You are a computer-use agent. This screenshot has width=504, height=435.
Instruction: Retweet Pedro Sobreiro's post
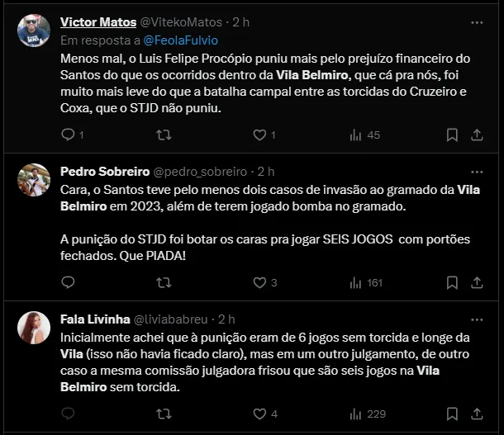[x=164, y=283]
